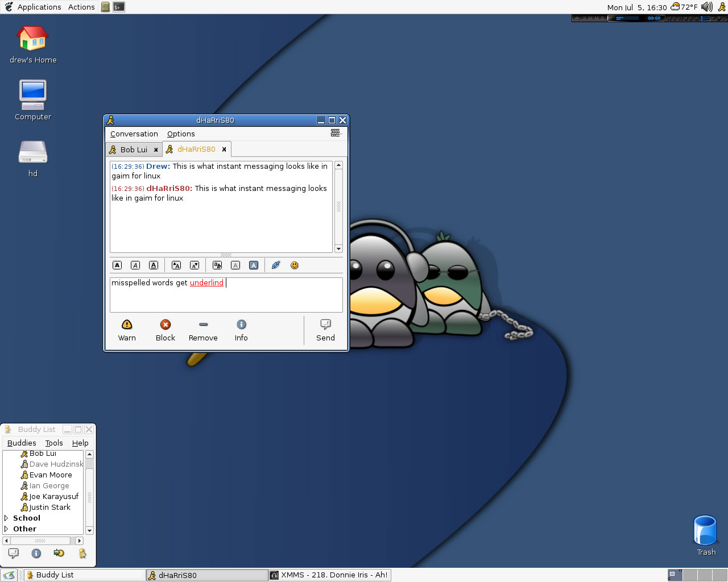Open the Options menu
The height and width of the screenshot is (582, 728).
[x=181, y=134]
